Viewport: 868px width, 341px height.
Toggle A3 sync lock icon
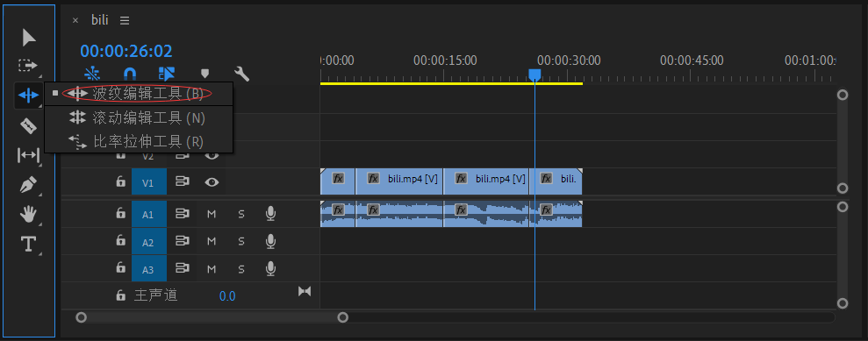(x=183, y=268)
